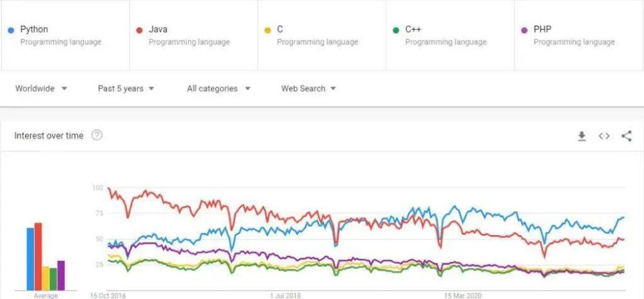Screen dimensions: 644x299
Task: Expand the Past 5 years dropdown
Action: (126, 88)
